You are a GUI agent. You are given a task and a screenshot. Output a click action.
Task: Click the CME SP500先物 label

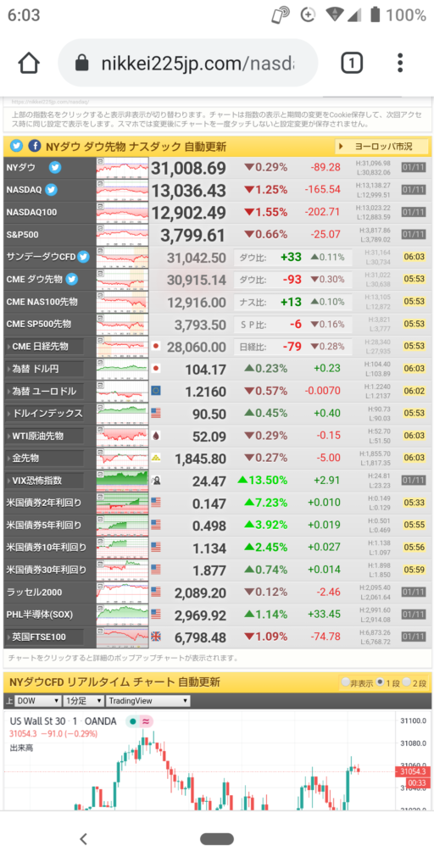pos(39,324)
